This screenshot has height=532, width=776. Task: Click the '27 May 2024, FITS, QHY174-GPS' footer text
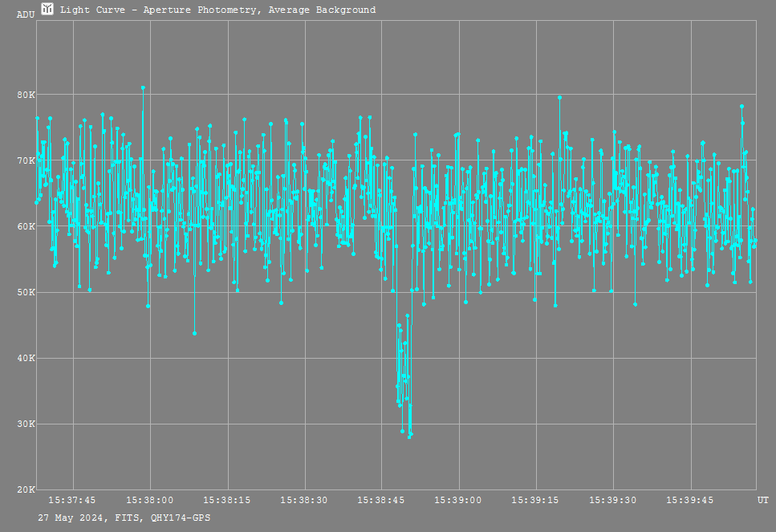click(x=124, y=518)
